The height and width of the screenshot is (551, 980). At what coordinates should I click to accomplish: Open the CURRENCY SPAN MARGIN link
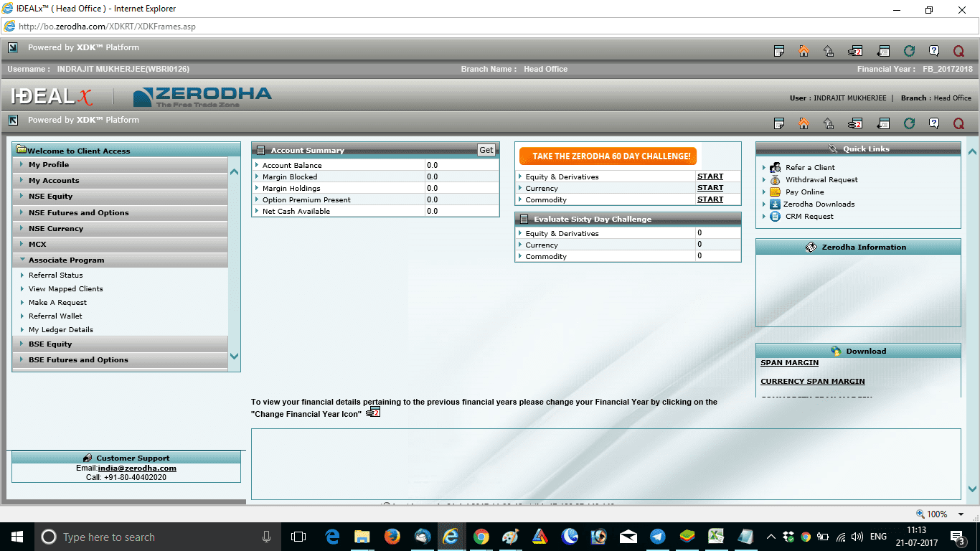click(x=813, y=382)
